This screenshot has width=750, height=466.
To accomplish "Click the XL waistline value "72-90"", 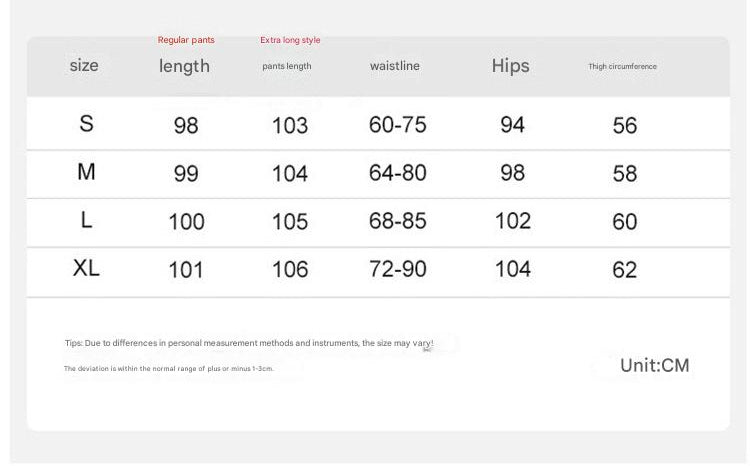I will (397, 269).
